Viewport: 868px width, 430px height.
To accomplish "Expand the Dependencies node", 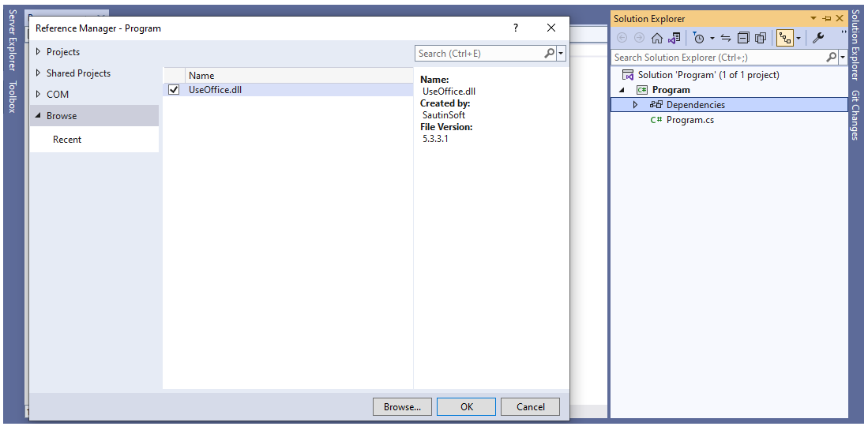I will click(635, 105).
